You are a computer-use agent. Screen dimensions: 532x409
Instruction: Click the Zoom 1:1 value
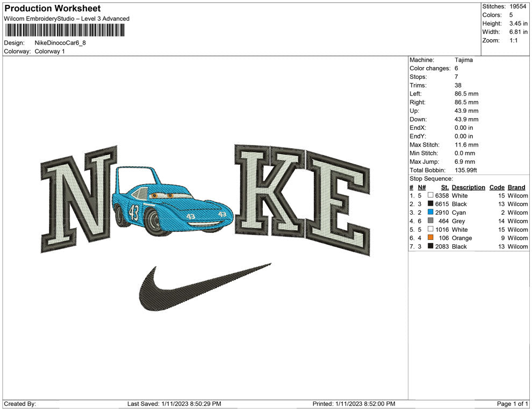[x=513, y=41]
